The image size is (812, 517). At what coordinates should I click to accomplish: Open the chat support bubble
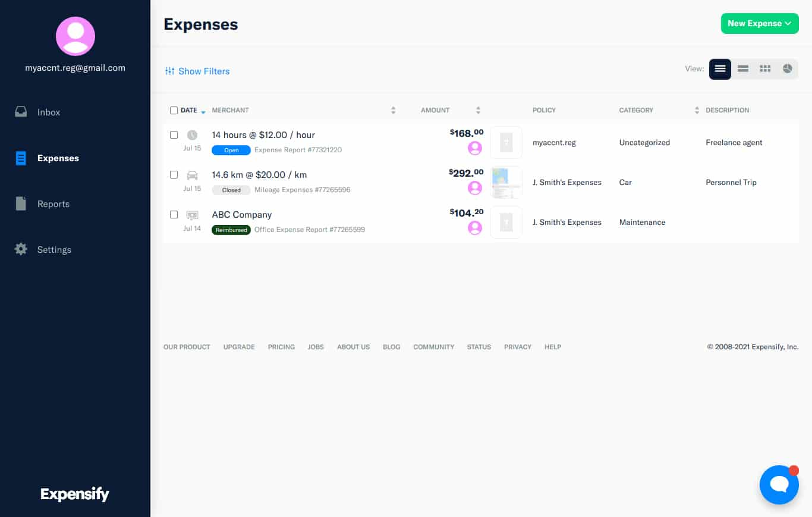pos(779,484)
